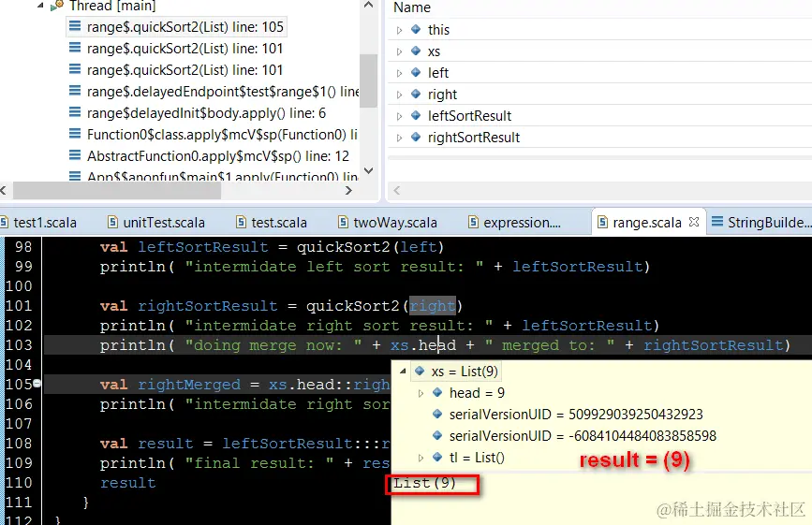This screenshot has height=525, width=812.
Task: Click line number 98 in gutter
Action: (x=23, y=247)
